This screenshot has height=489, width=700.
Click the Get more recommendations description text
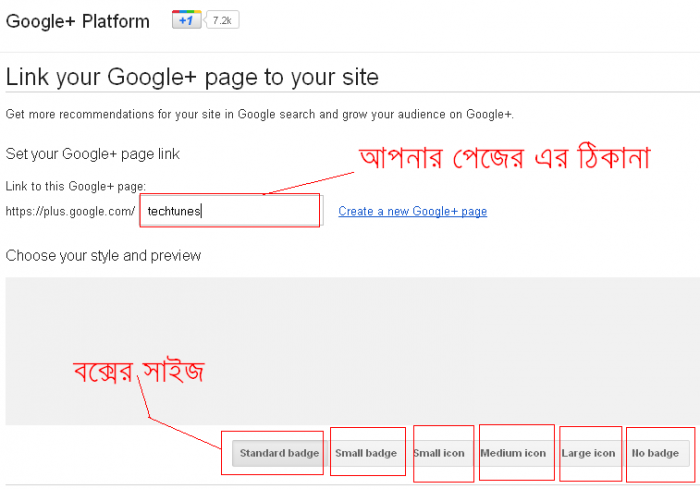pyautogui.click(x=259, y=114)
